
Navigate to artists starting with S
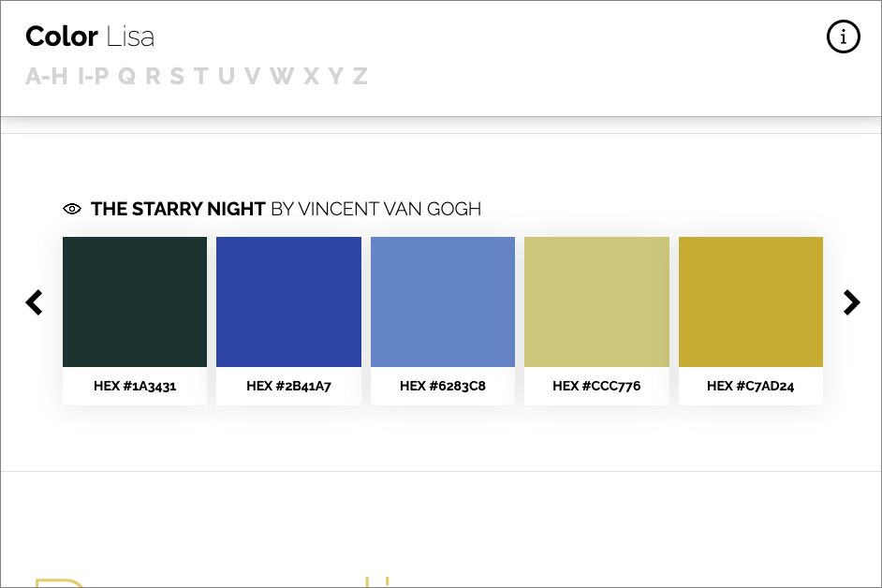(x=177, y=77)
